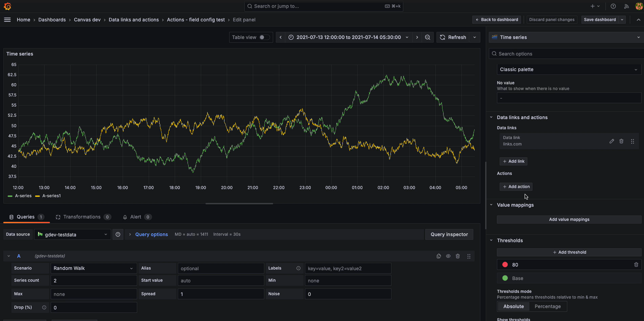
Task: Open the navigation hamburger menu
Action: (x=7, y=20)
